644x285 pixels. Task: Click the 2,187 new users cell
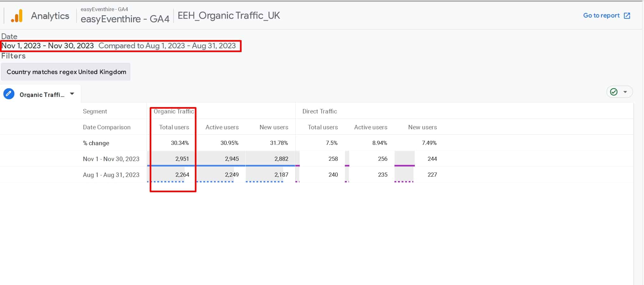click(x=281, y=175)
